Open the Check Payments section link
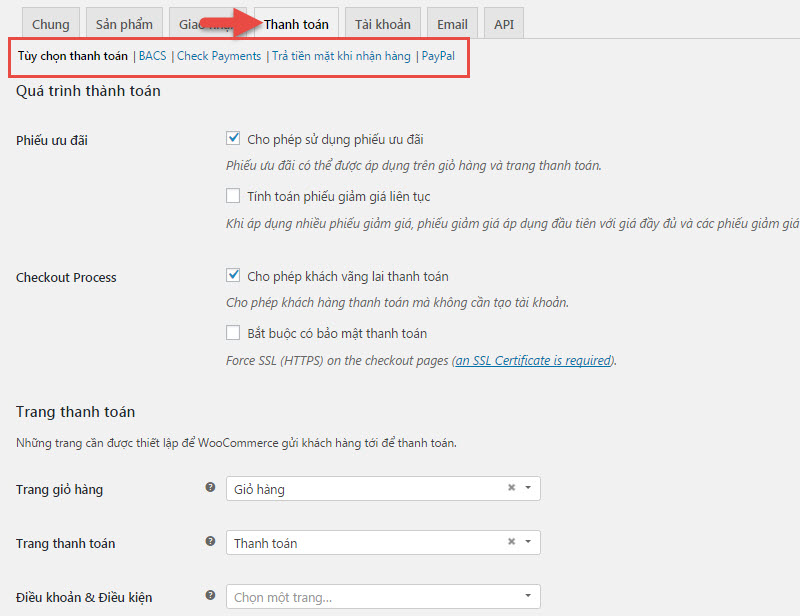Viewport: 800px width, 616px height. tap(219, 56)
